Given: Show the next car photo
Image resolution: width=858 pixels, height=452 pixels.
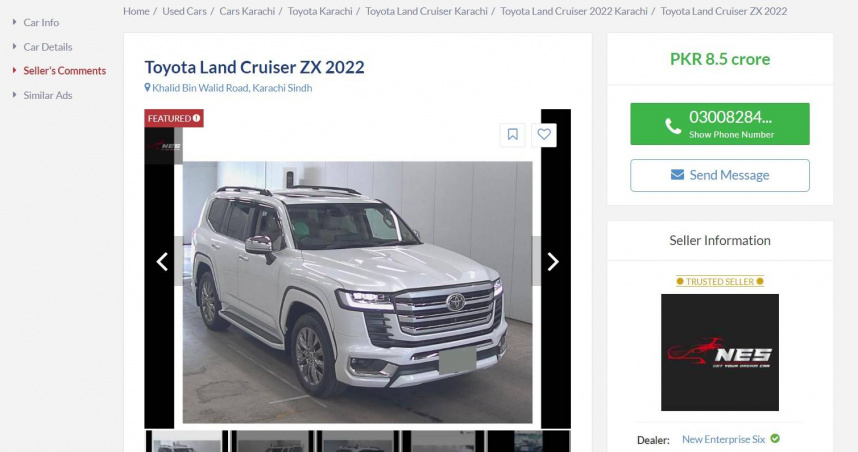Looking at the screenshot, I should point(553,262).
